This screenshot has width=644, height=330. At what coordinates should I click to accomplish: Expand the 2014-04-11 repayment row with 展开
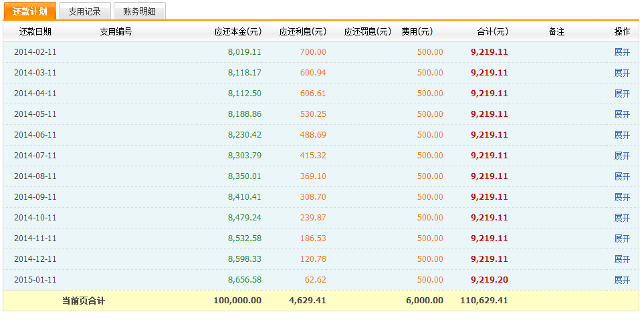(622, 94)
